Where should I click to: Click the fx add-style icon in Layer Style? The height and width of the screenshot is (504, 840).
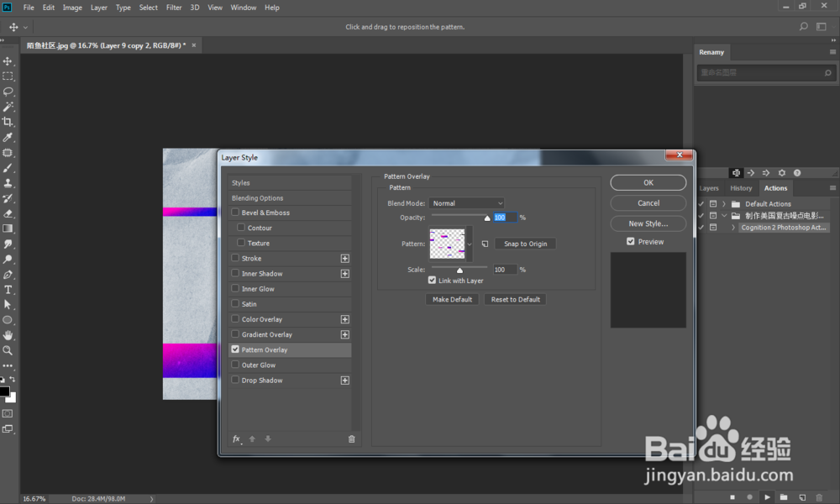tap(237, 439)
